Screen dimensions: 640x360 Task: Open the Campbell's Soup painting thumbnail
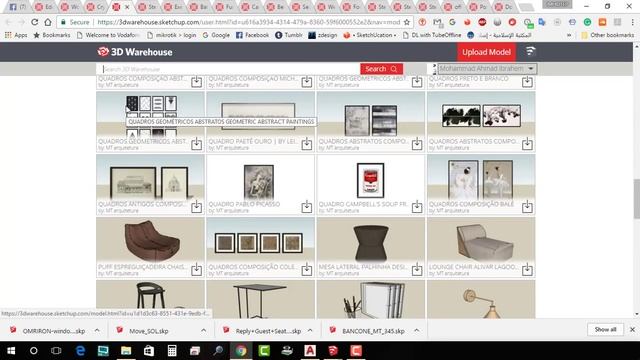click(370, 180)
